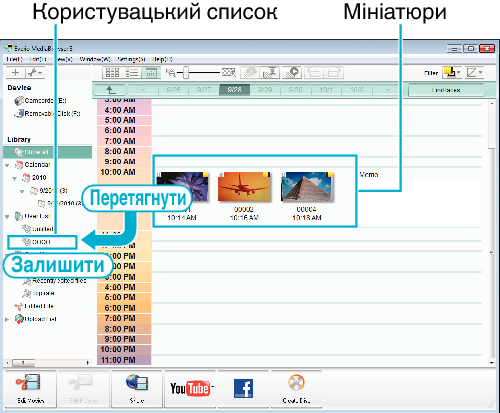Select the Untitled user list
This screenshot has height=413, width=500.
(38, 229)
